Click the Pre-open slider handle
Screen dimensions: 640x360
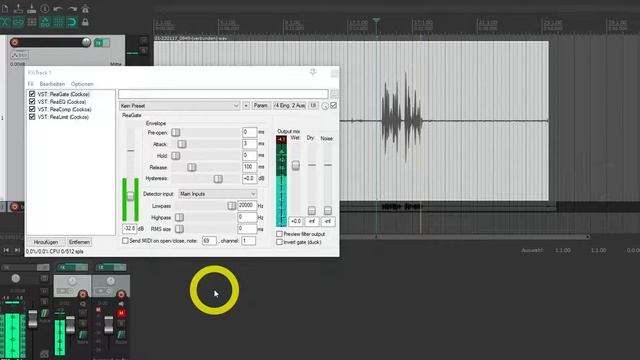(176, 132)
